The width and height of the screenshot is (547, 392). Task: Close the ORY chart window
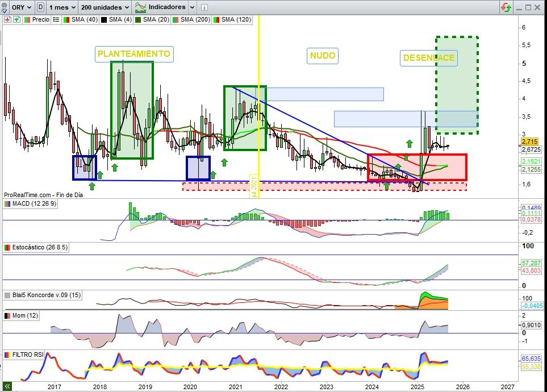[537, 7]
